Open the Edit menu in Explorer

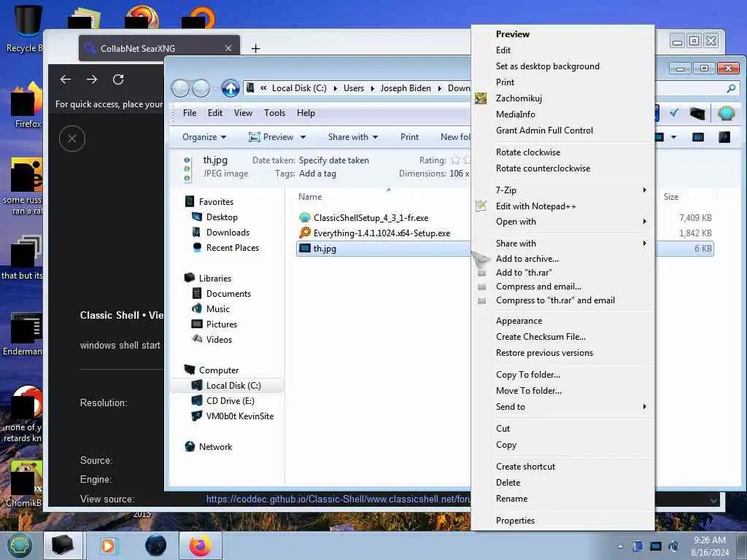point(215,113)
